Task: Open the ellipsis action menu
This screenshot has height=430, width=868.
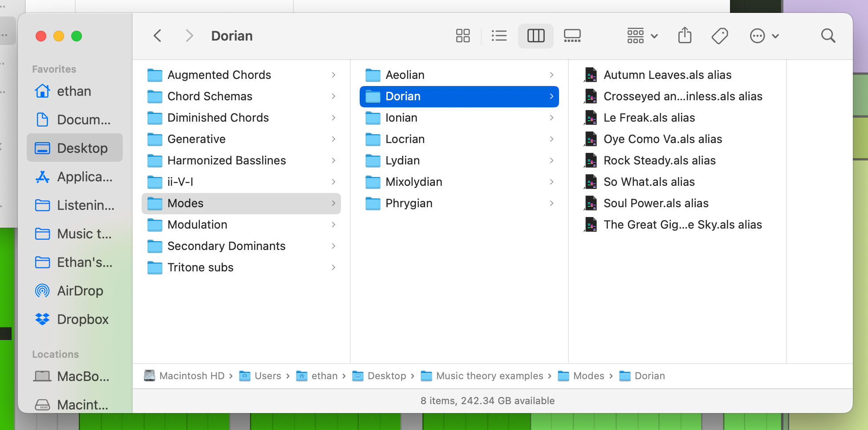Action: pos(764,36)
